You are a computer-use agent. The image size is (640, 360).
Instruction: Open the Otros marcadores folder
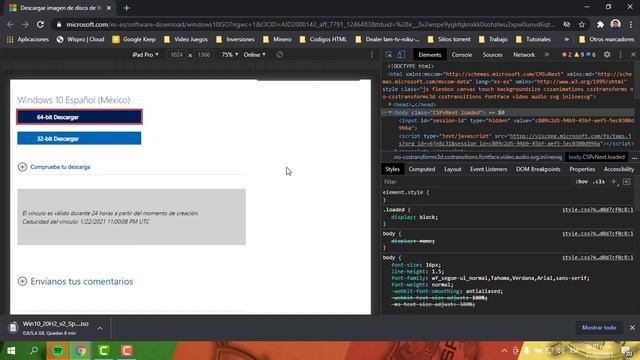click(x=607, y=40)
